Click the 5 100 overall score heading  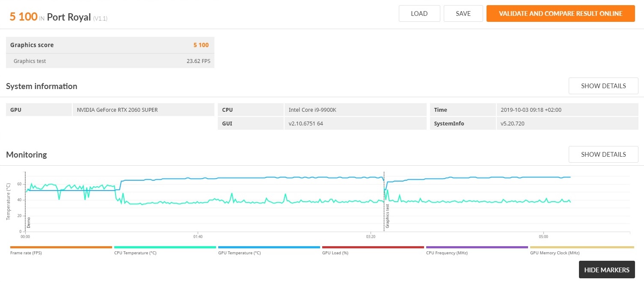[x=24, y=17]
